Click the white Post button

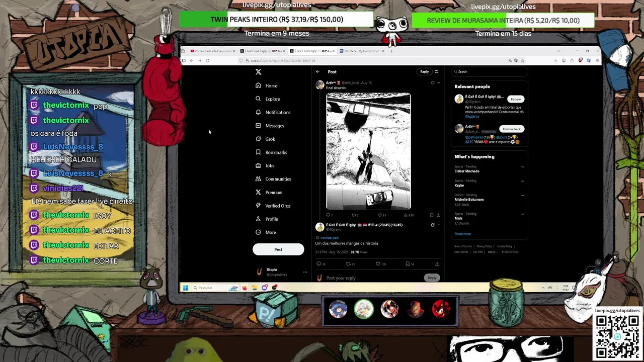278,249
